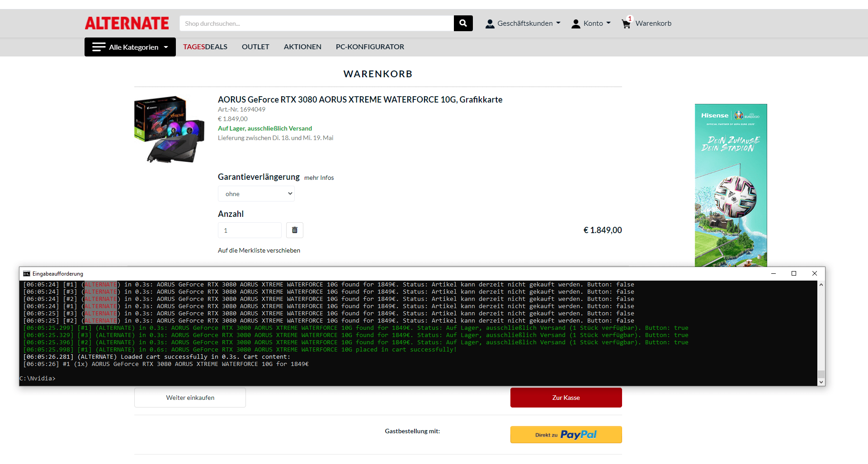The height and width of the screenshot is (464, 868).
Task: Click the ALTERNATE logo
Action: (x=127, y=23)
